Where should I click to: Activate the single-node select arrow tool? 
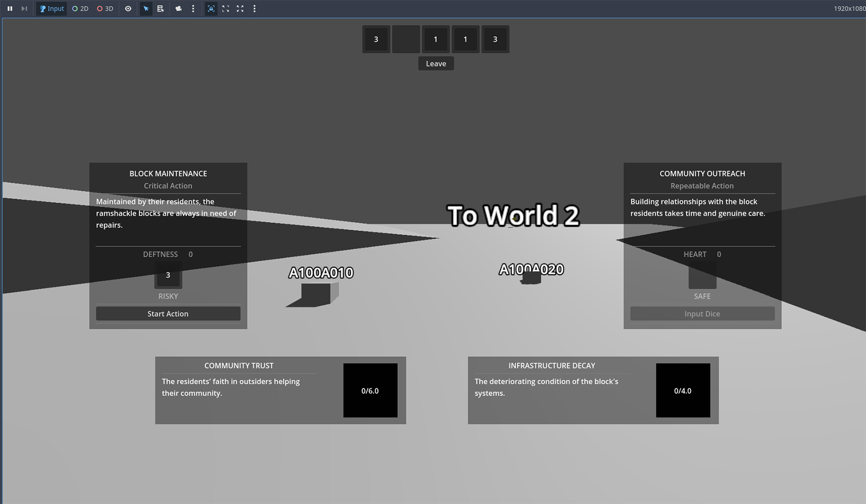click(x=146, y=9)
